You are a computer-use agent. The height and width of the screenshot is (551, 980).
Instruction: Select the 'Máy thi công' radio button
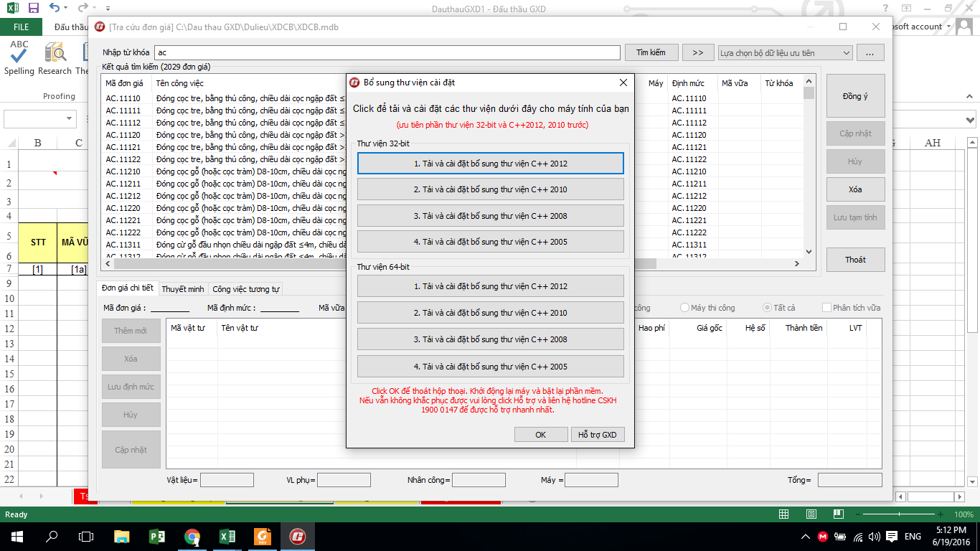(685, 308)
